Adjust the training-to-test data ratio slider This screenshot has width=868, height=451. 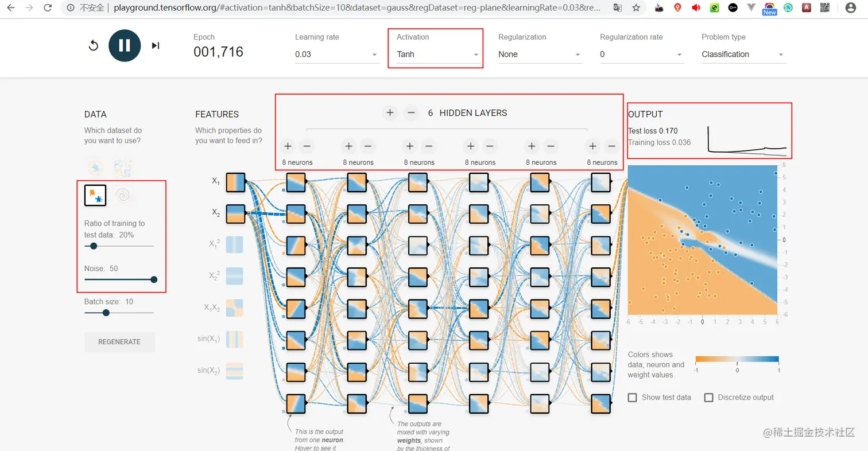tap(94, 246)
